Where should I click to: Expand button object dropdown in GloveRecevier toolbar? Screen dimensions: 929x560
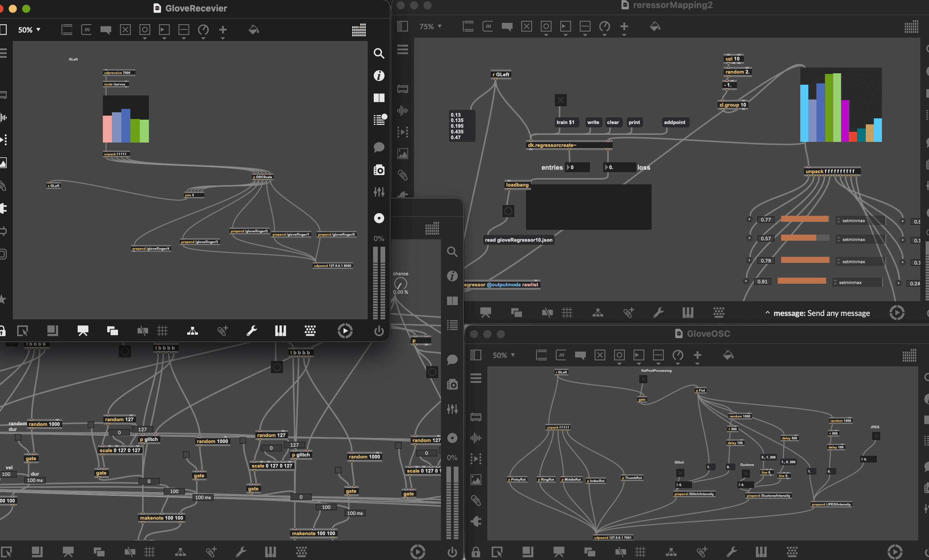click(x=145, y=38)
